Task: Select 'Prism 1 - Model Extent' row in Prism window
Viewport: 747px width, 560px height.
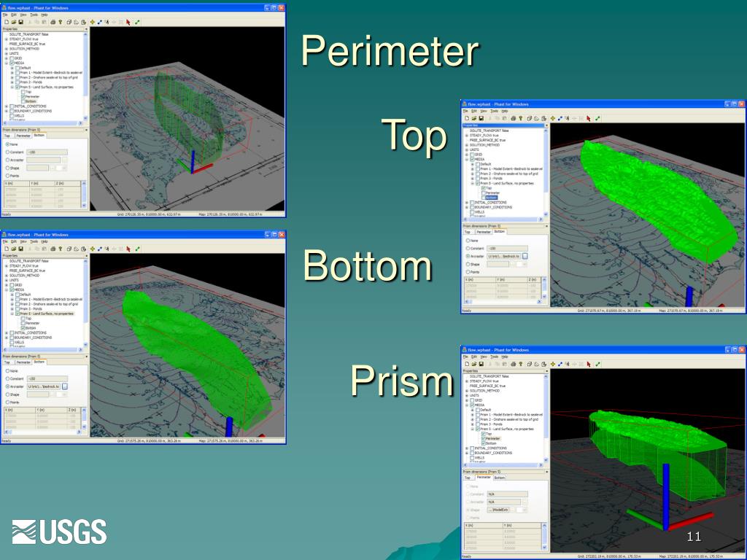Action: coord(511,414)
